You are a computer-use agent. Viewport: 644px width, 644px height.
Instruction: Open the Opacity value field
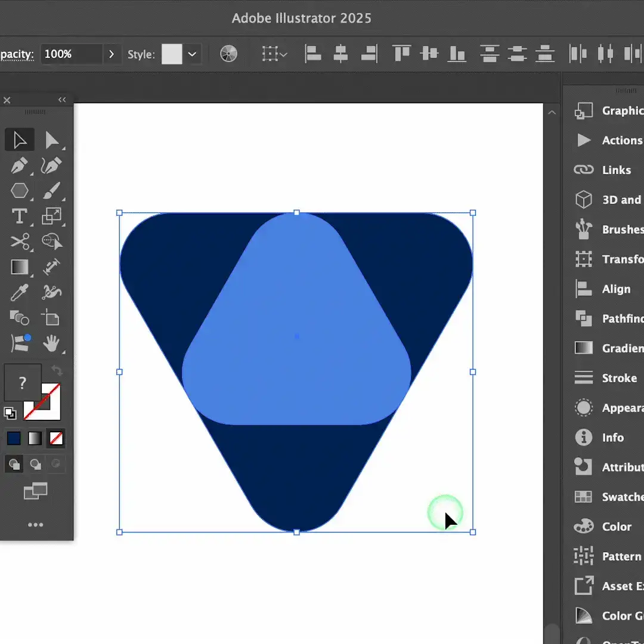coord(72,54)
